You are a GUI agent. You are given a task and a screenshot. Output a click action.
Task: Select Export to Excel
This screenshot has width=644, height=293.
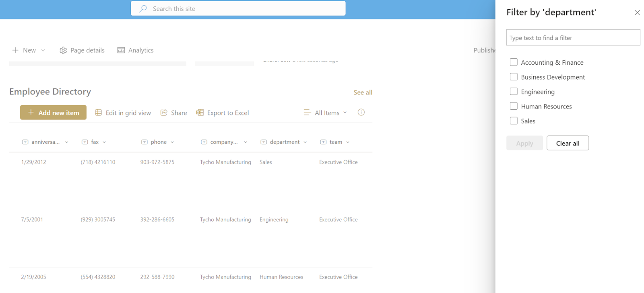(x=223, y=113)
